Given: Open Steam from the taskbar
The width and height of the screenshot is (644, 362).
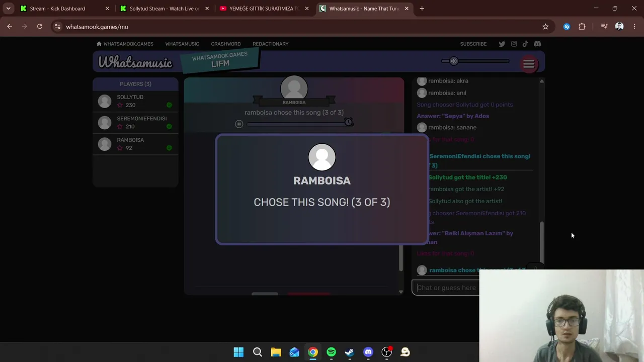Looking at the screenshot, I should tap(349, 352).
